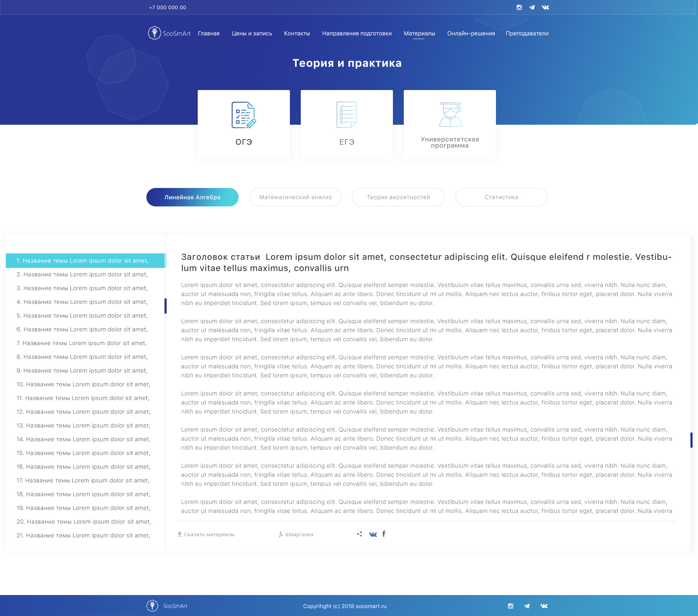Open Instagram icon in footer
Image resolution: width=698 pixels, height=616 pixels.
pyautogui.click(x=510, y=606)
